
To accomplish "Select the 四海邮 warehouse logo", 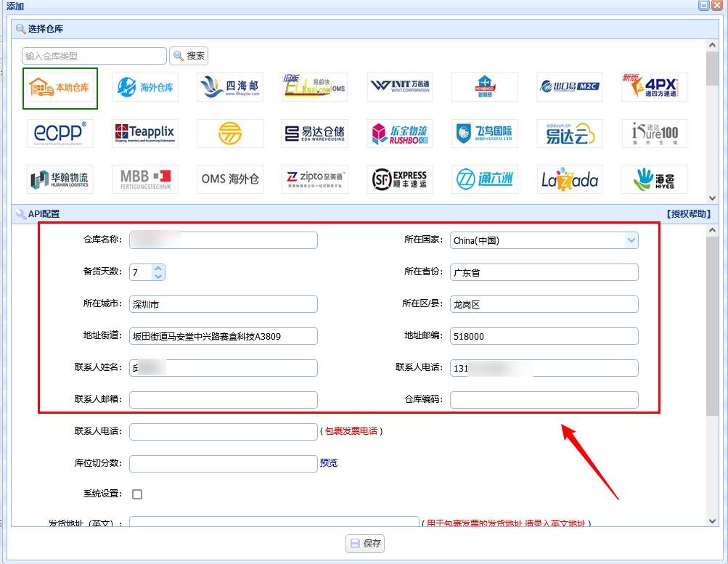I will coord(230,87).
